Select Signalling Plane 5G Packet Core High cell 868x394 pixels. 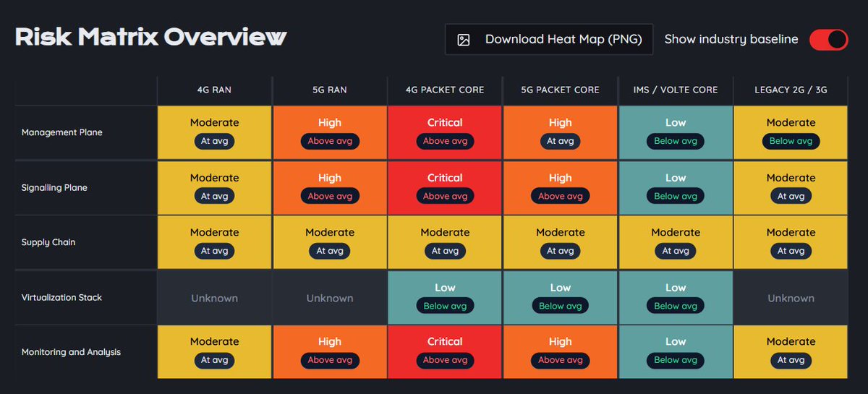click(561, 187)
